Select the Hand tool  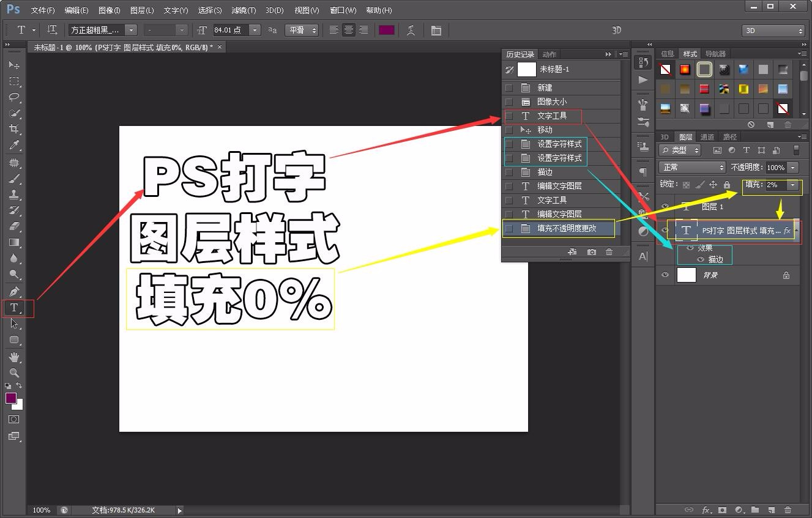(13, 357)
